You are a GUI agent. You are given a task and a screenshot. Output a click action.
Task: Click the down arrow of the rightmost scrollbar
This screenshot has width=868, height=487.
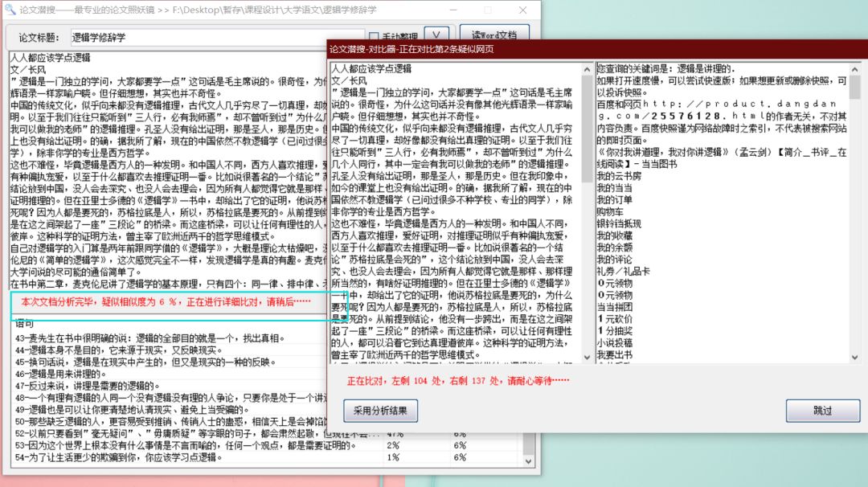point(854,356)
